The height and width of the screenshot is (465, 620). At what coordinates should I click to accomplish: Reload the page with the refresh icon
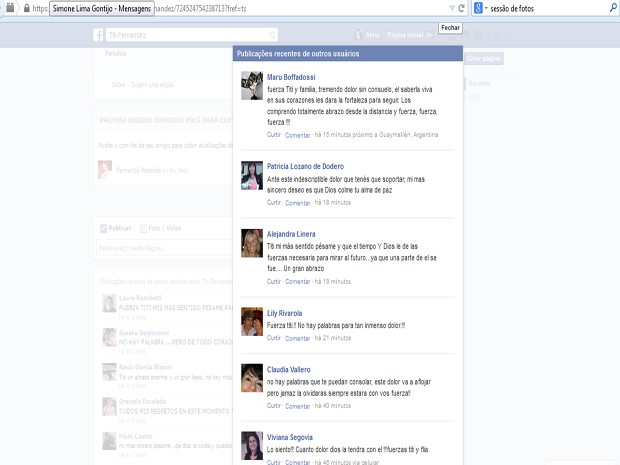click(x=463, y=7)
